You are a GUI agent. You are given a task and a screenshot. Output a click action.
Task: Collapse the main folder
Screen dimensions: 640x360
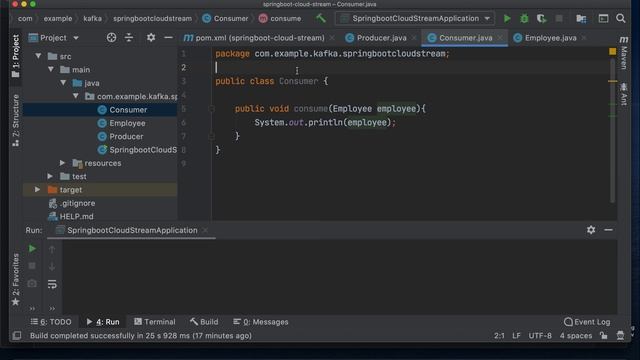tap(51, 69)
